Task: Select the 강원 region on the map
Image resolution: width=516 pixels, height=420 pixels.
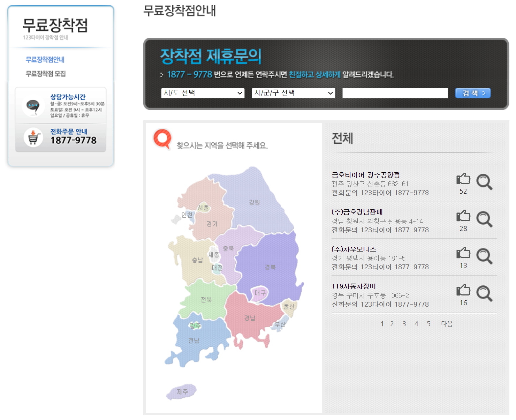Action: coord(255,202)
